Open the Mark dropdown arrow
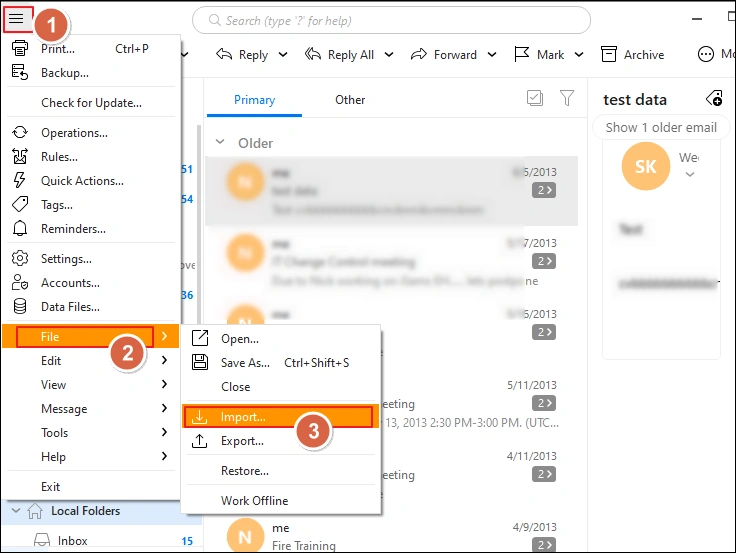736x553 pixels. tap(579, 55)
